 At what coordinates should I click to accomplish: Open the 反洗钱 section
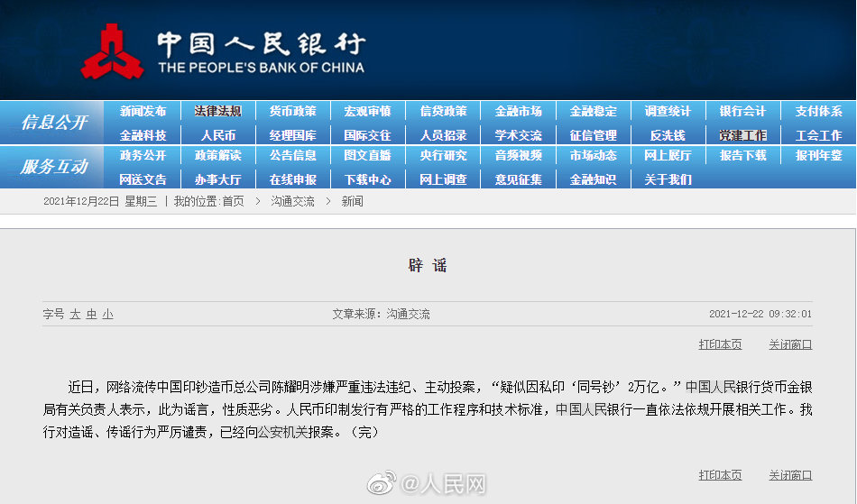668,135
